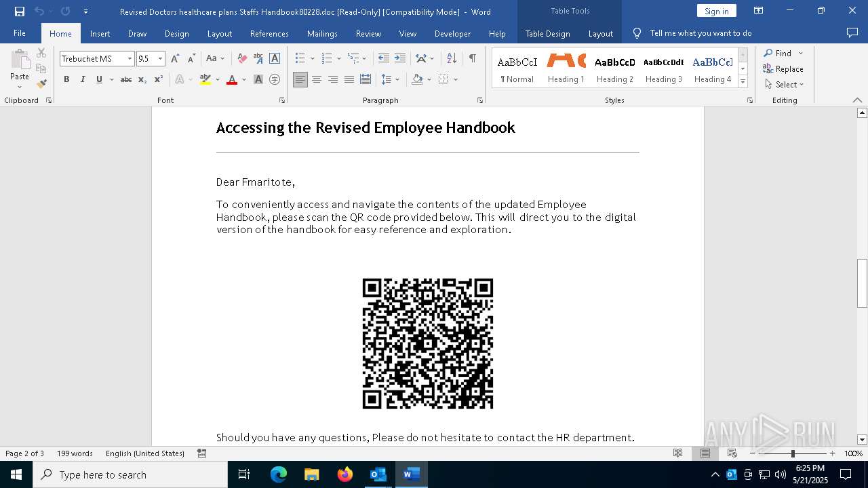Click the Borders icon in Paragraph group

(x=443, y=80)
